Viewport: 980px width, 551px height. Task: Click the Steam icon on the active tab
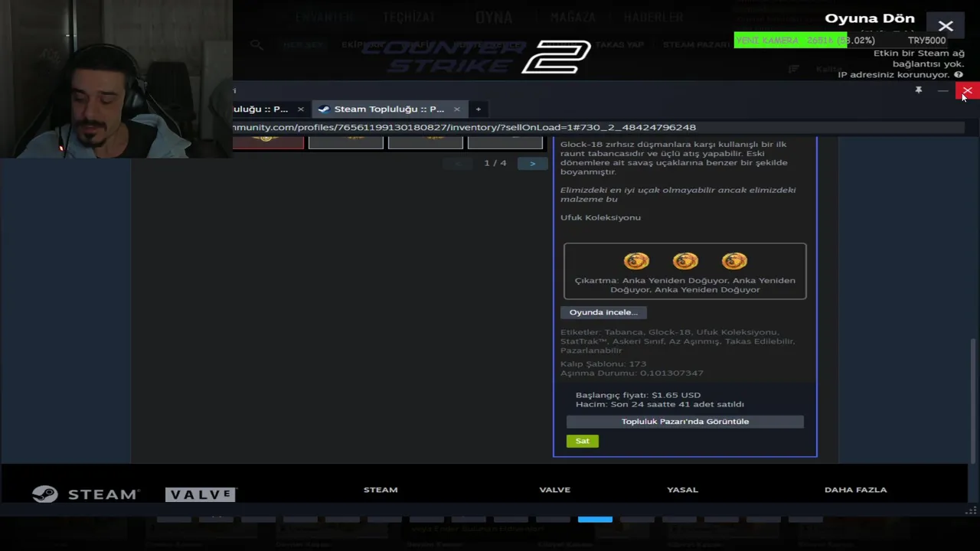tap(323, 109)
